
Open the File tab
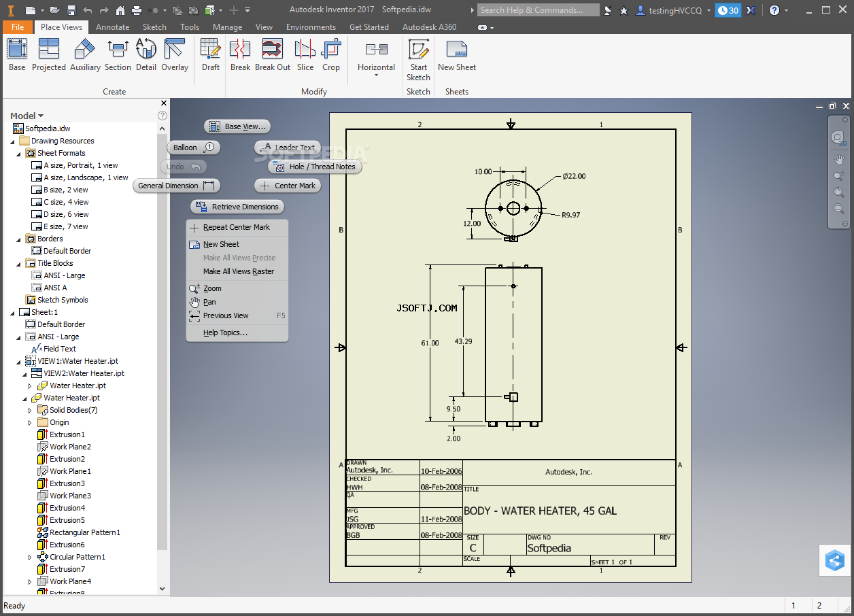click(18, 27)
